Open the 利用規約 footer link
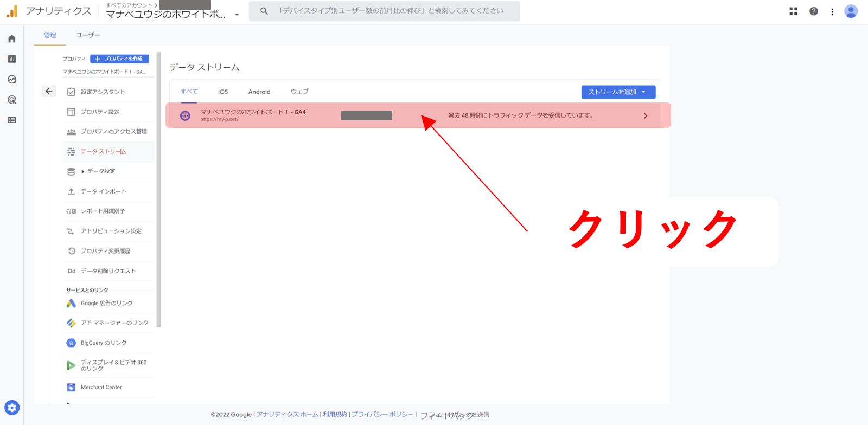The image size is (868, 425). pyautogui.click(x=335, y=415)
